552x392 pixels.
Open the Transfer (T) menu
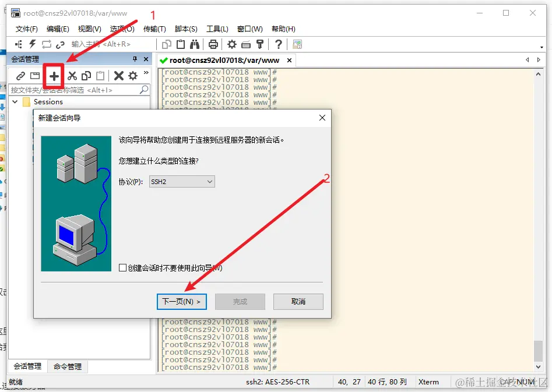coord(154,29)
